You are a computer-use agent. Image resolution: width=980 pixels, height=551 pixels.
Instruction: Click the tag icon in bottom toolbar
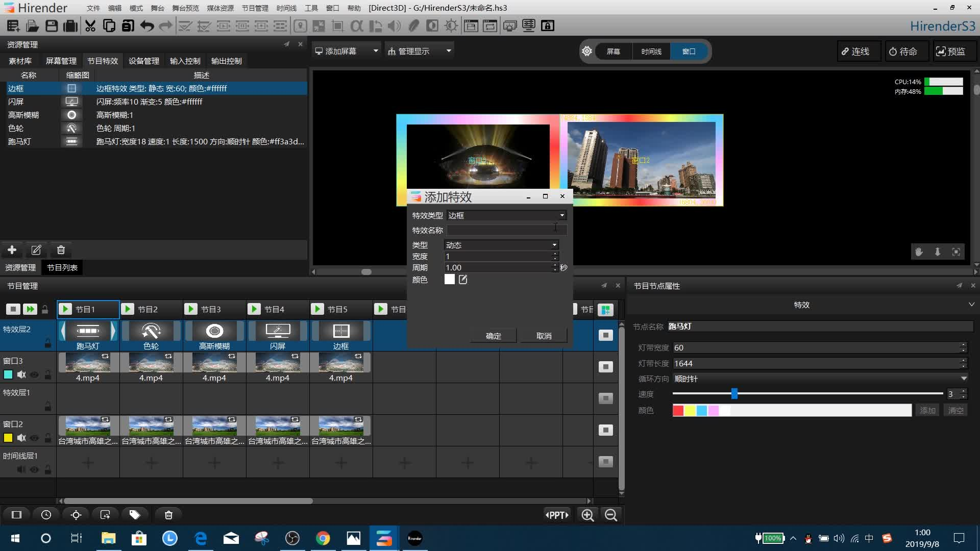[x=135, y=515]
